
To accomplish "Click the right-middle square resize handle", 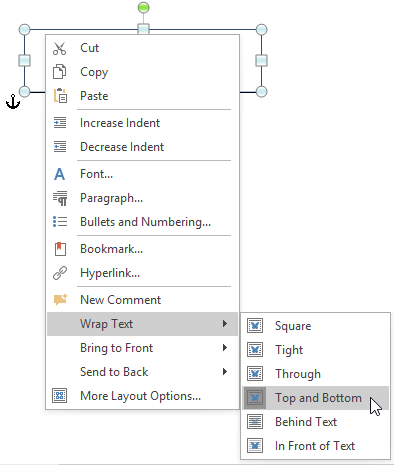I will pos(262,61).
